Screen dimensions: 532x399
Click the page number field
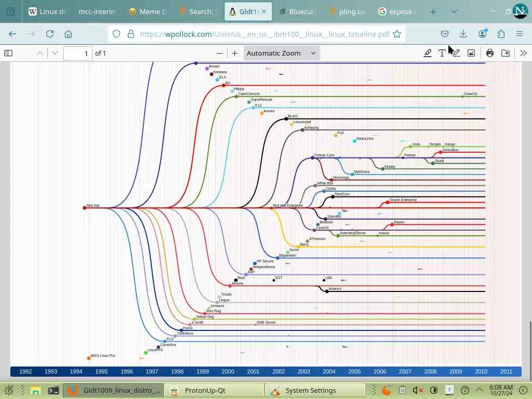coord(78,54)
